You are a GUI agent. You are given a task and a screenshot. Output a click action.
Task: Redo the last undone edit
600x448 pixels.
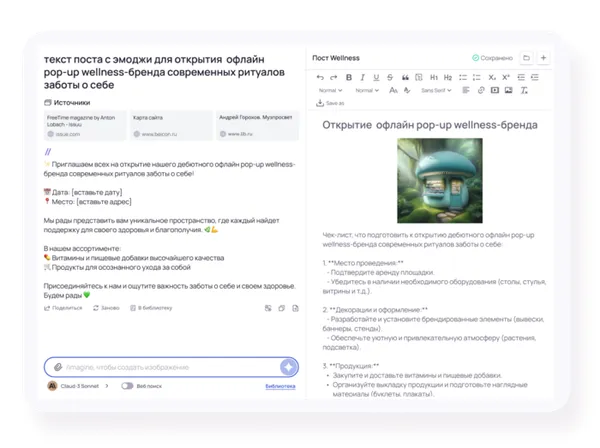click(x=334, y=78)
